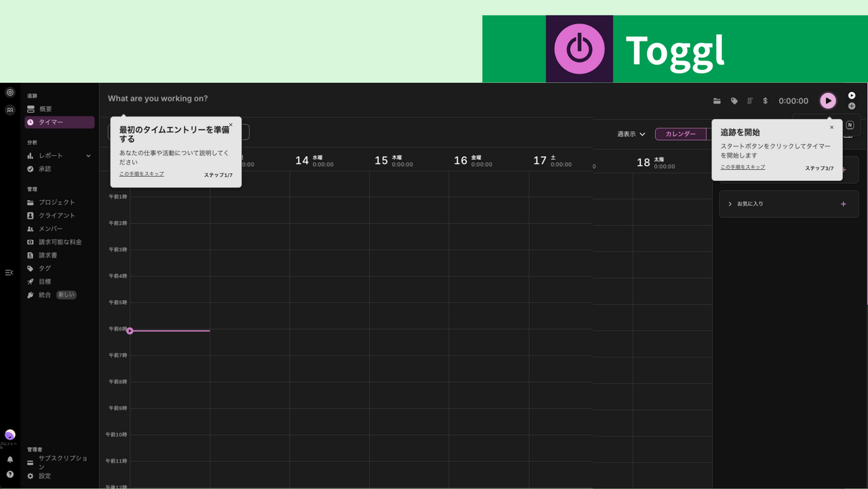Image resolution: width=868 pixels, height=489 pixels.
Task: Close the 最初のタイムエントリーを準備する tooltip
Action: tap(231, 125)
